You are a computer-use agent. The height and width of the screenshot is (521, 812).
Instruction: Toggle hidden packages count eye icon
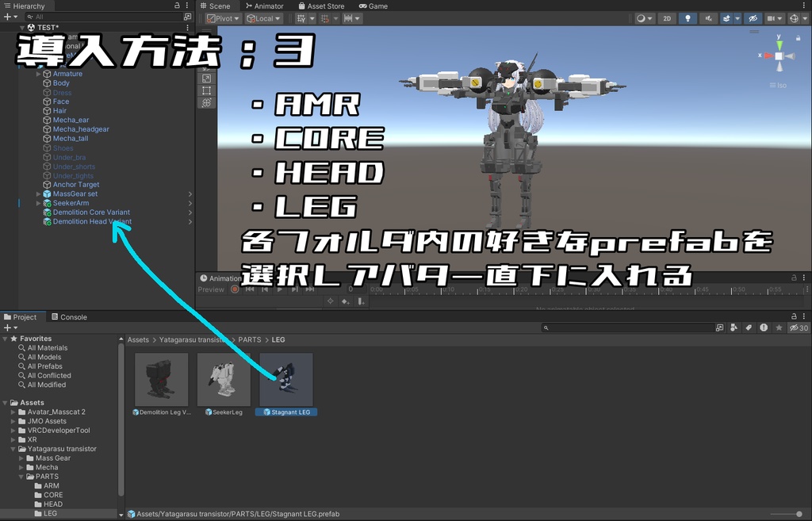coord(798,328)
